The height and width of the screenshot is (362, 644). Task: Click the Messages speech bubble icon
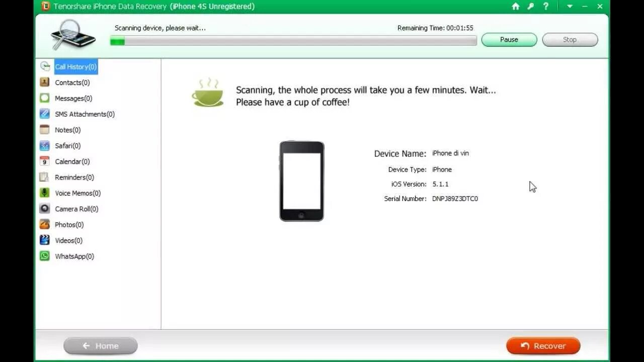tap(45, 98)
